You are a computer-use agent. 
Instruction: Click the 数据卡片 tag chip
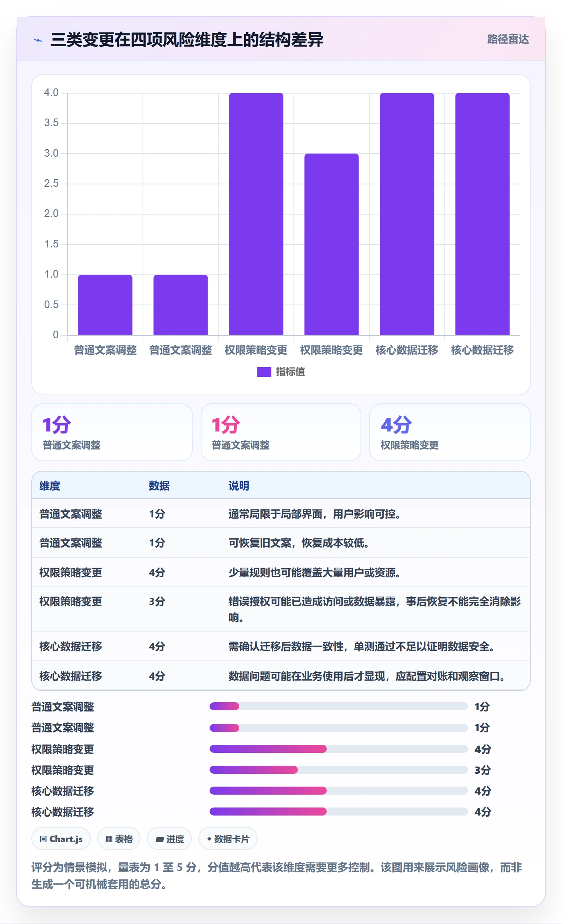point(228,839)
